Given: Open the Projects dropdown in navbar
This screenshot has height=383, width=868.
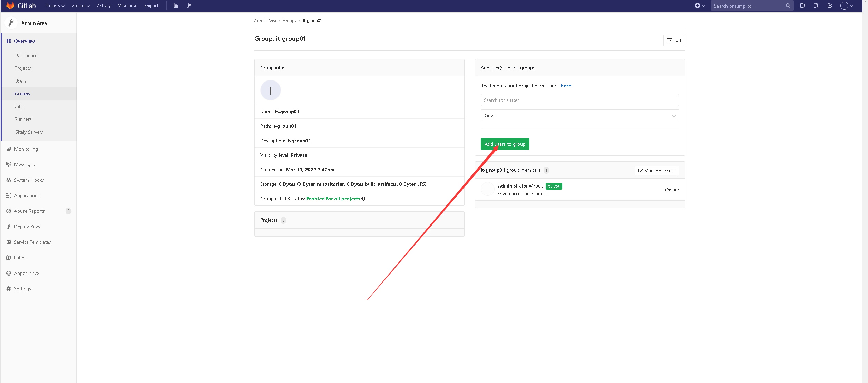Looking at the screenshot, I should click(x=55, y=6).
